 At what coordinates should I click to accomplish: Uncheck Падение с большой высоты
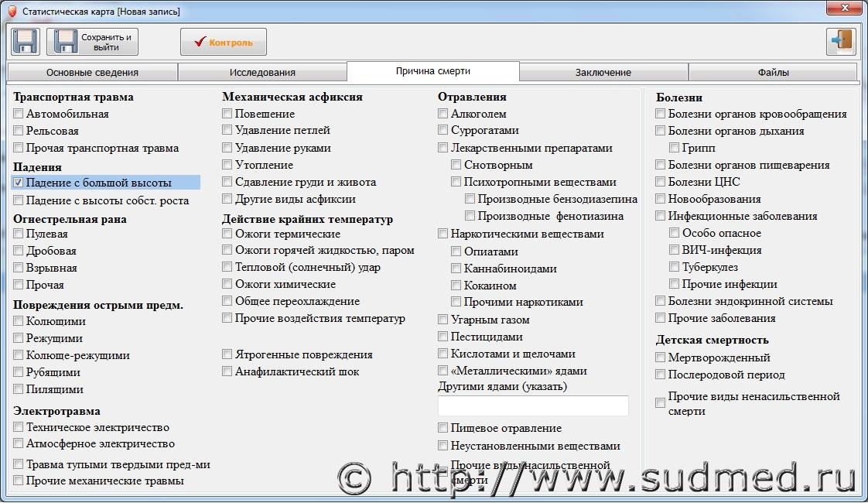(19, 183)
